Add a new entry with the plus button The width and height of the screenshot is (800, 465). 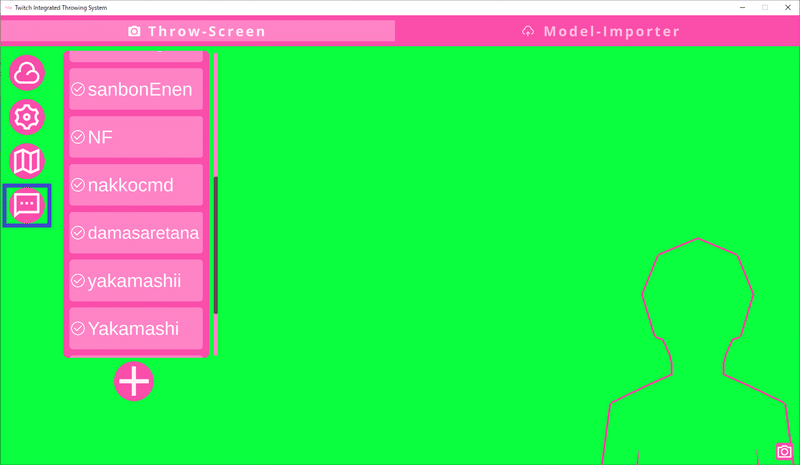coord(134,381)
